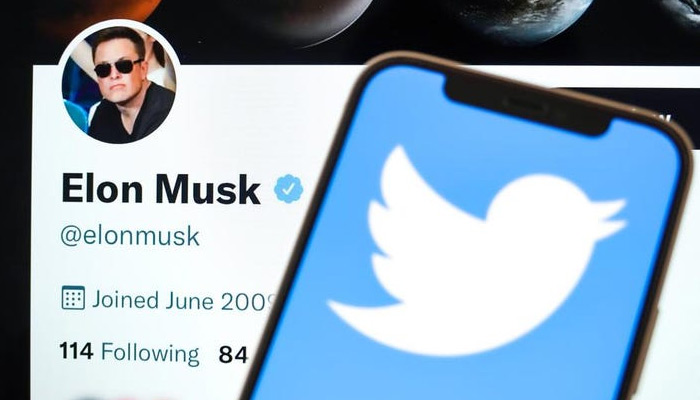
Task: Click the sunglasses in profile avatar
Action: point(118,68)
